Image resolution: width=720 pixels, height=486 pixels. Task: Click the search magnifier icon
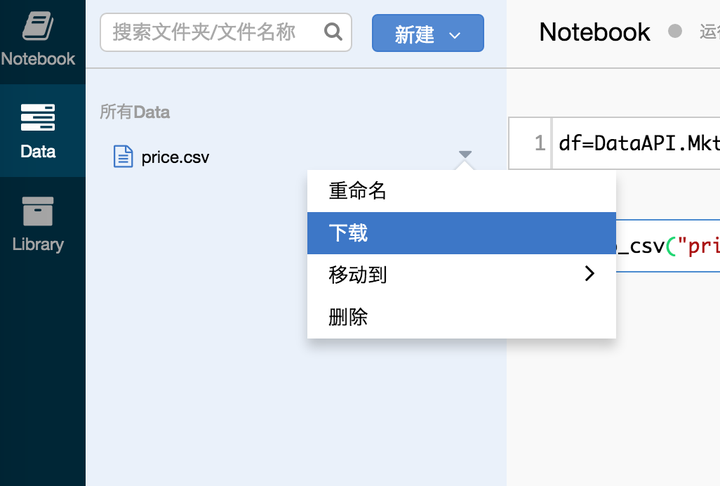[x=333, y=32]
